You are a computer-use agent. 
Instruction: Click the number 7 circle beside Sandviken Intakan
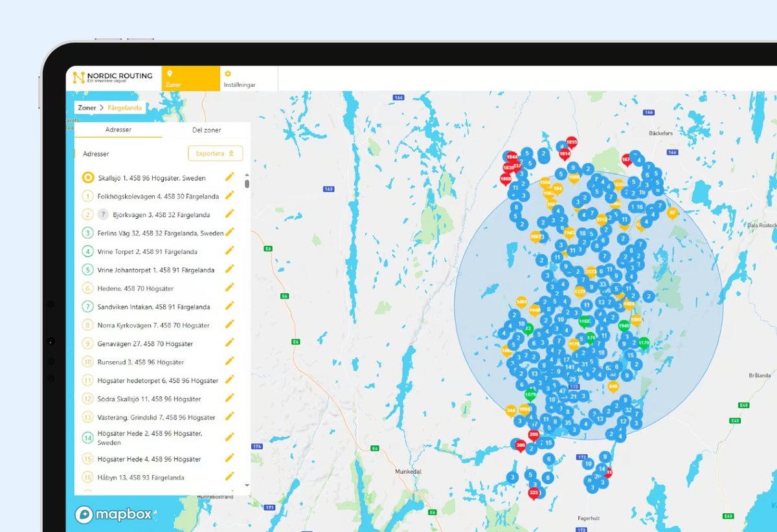(x=88, y=307)
